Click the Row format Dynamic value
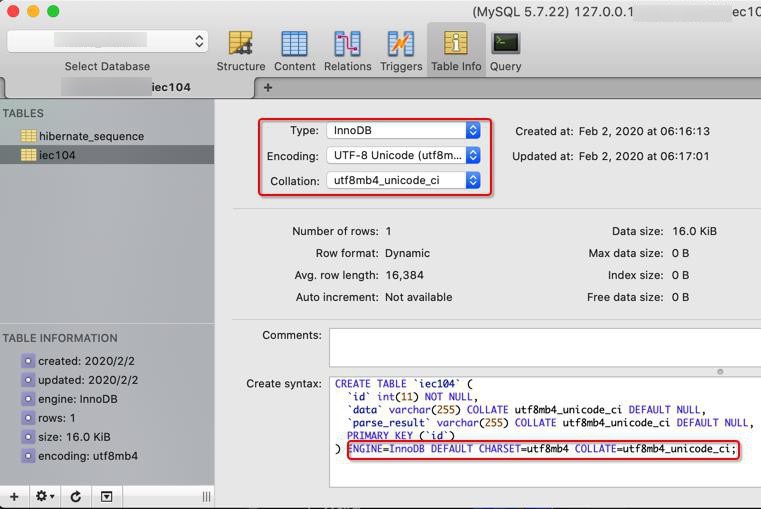761x509 pixels. coord(407,253)
